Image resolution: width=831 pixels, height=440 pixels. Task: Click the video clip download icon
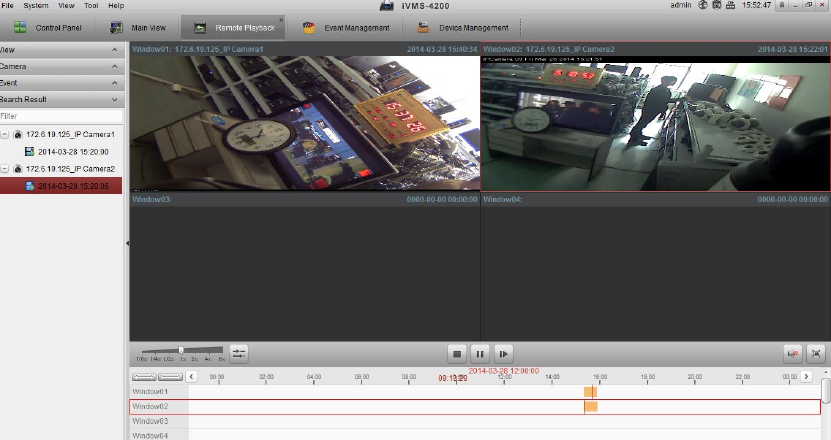(x=793, y=353)
